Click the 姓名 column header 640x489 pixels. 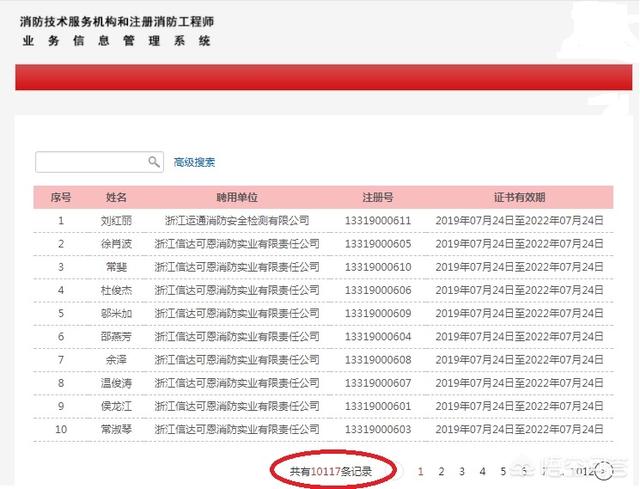point(116,198)
